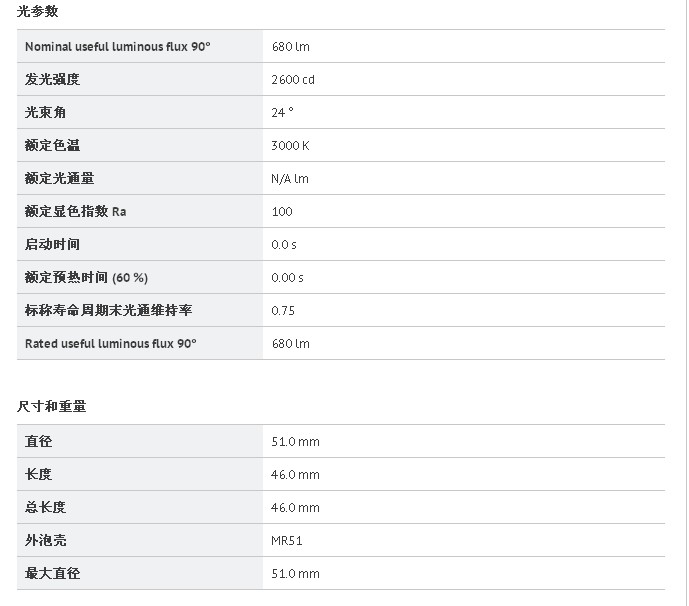Click the 启动时间 row label
Viewport: 689px width, 606px height.
click(52, 244)
